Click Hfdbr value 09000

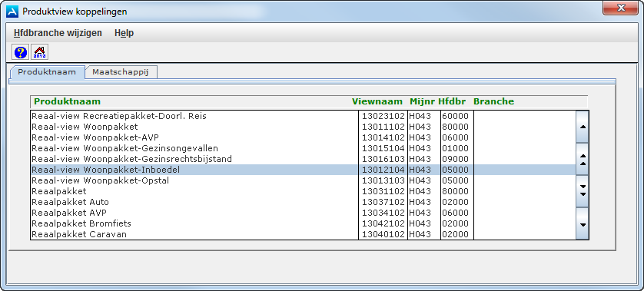click(x=455, y=159)
